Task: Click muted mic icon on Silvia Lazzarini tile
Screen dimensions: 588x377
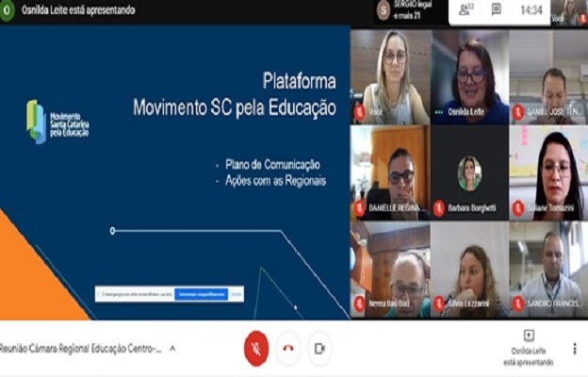Action: tap(439, 303)
